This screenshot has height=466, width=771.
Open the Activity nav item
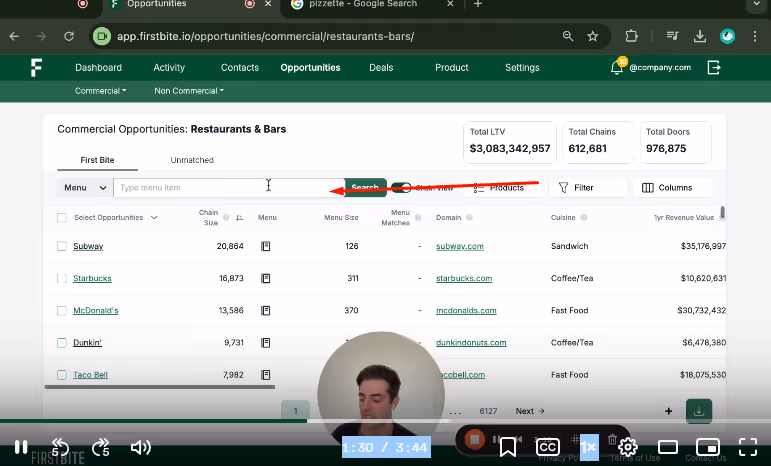click(169, 68)
